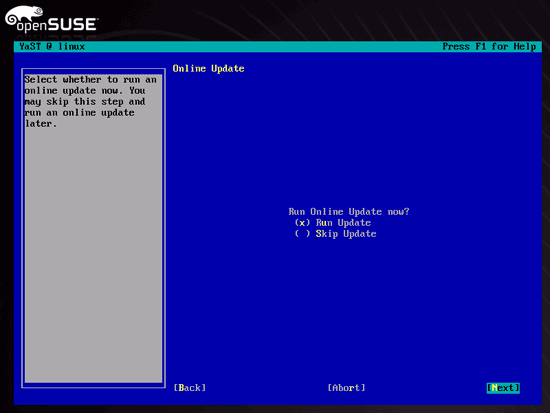Click the Run Online Update now? label
The image size is (550, 413).
[x=349, y=212]
